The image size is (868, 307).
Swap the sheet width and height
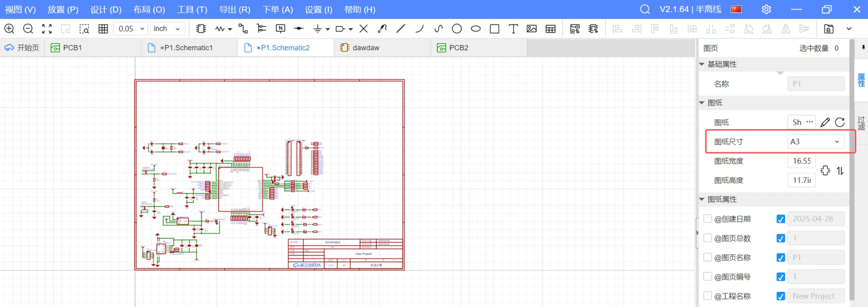click(x=840, y=171)
